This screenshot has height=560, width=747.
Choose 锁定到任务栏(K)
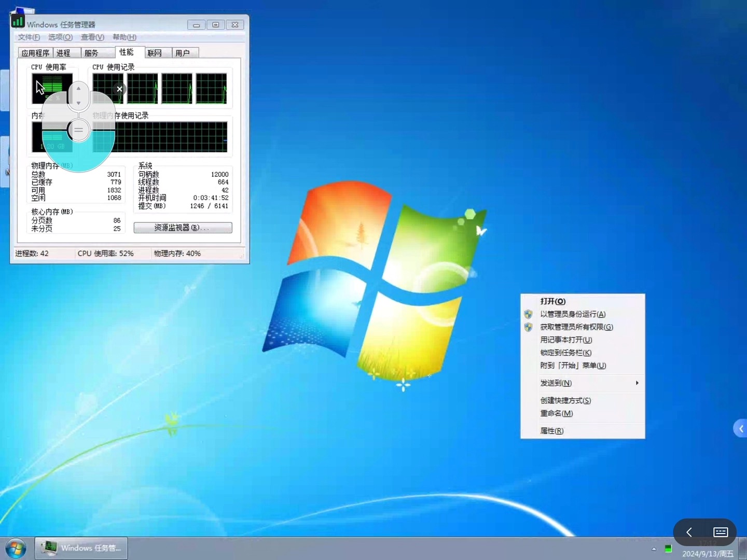tap(583, 353)
